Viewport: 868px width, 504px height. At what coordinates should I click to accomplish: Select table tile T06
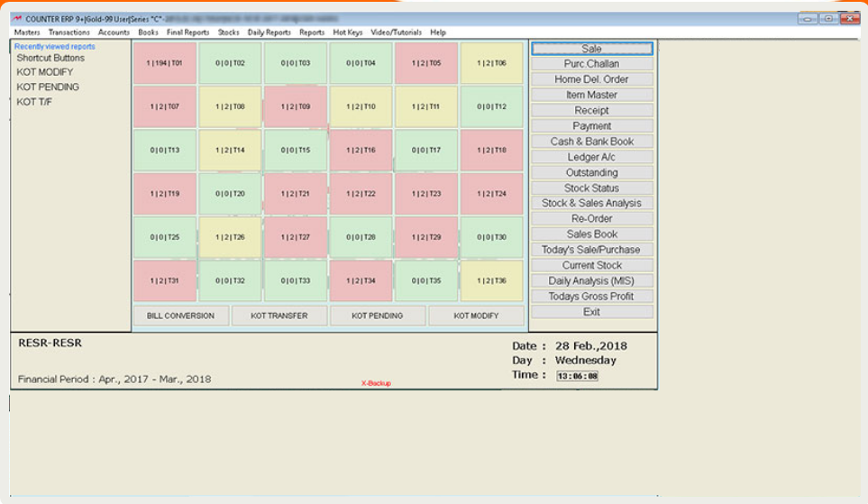point(491,63)
